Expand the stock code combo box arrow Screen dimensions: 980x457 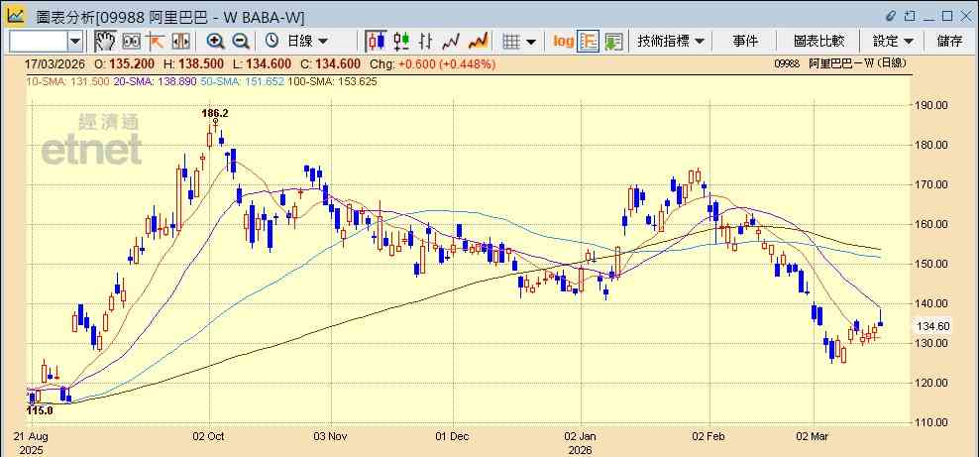75,42
